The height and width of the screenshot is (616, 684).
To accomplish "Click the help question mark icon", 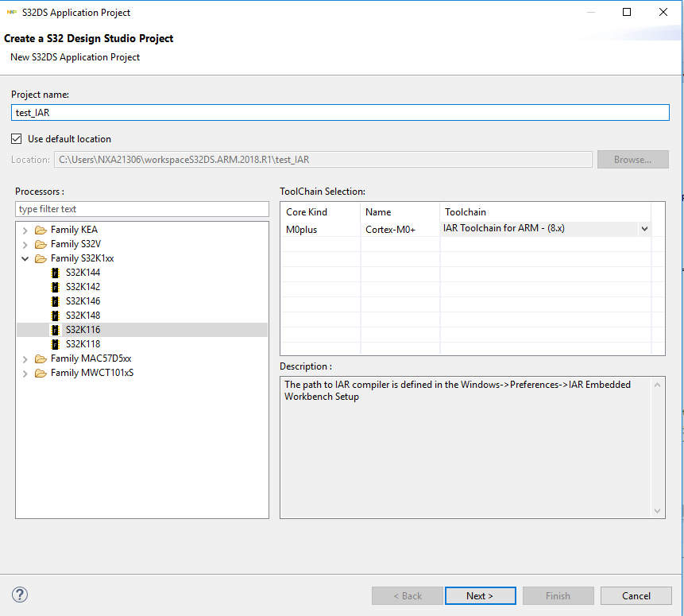I will 20,595.
